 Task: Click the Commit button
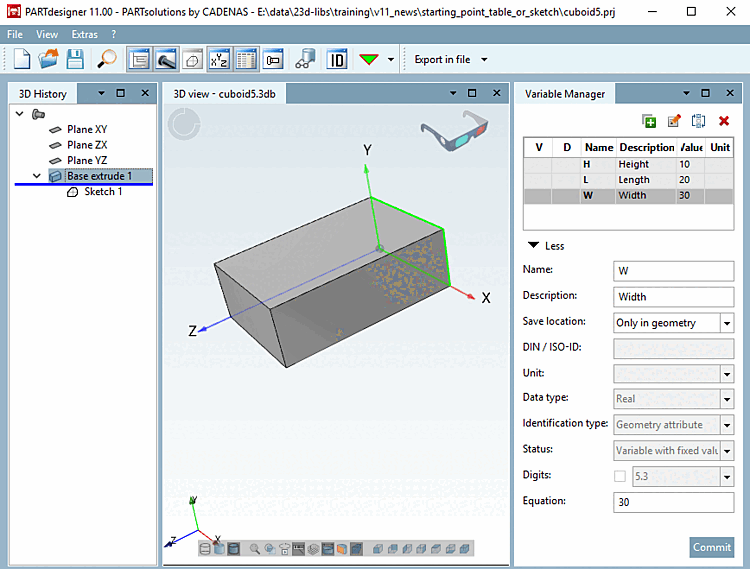[711, 547]
